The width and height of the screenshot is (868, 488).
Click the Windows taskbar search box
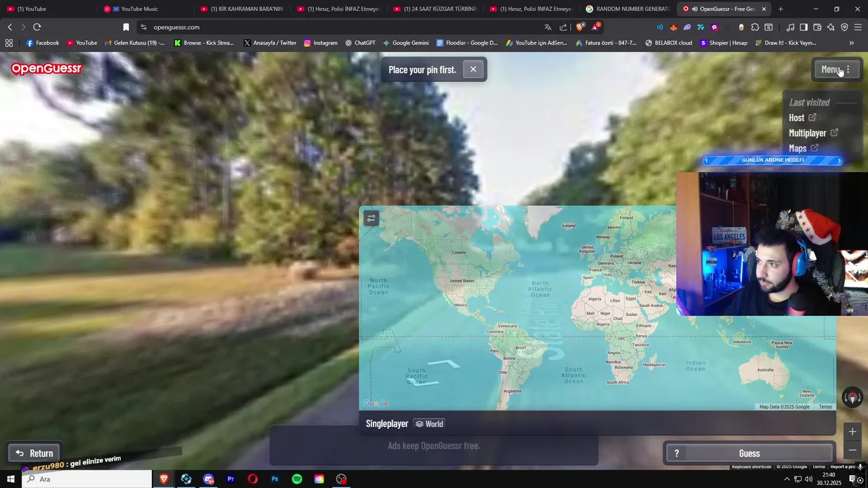[x=87, y=479]
